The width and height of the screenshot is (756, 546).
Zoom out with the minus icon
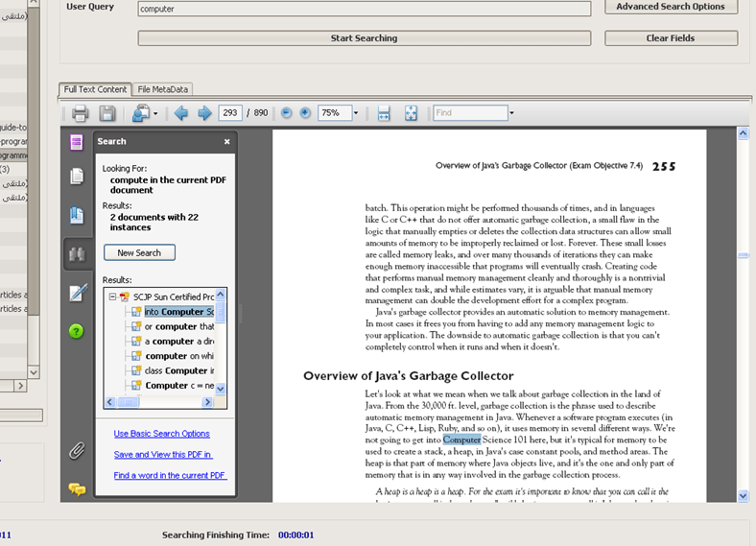pyautogui.click(x=287, y=113)
